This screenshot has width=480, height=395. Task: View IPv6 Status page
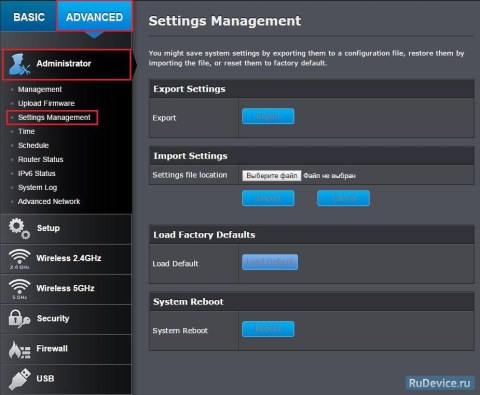(x=36, y=173)
